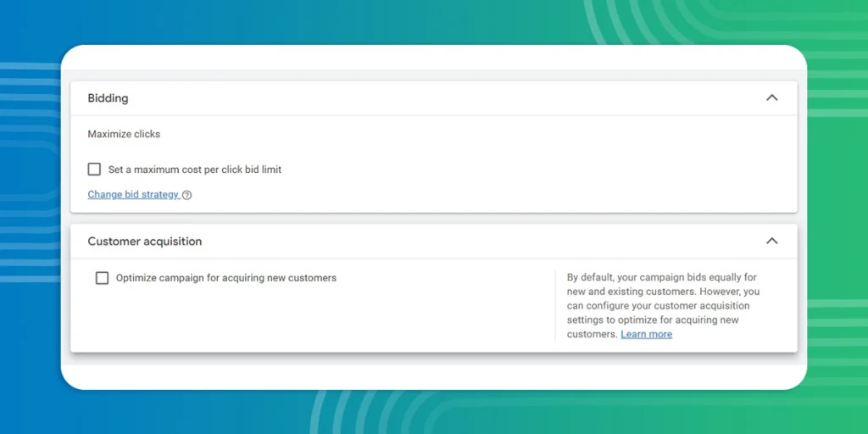Click the Bidding section heading
This screenshot has height=434, width=868.
click(x=108, y=98)
